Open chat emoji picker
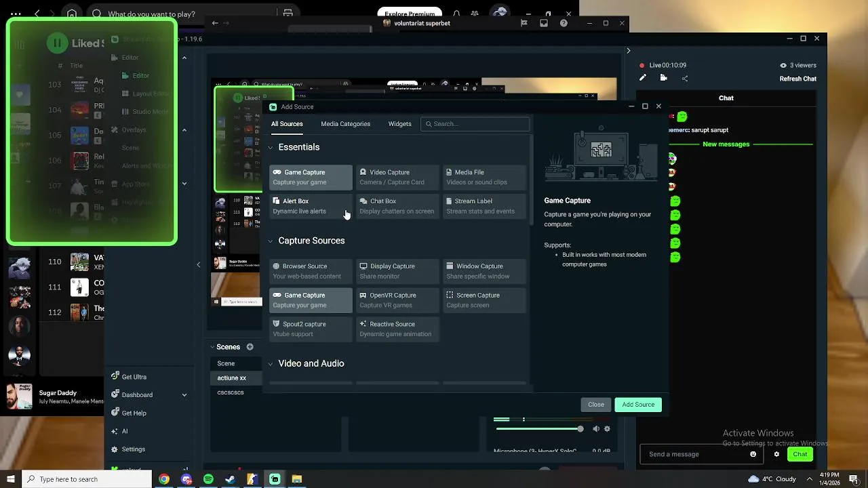 753,454
